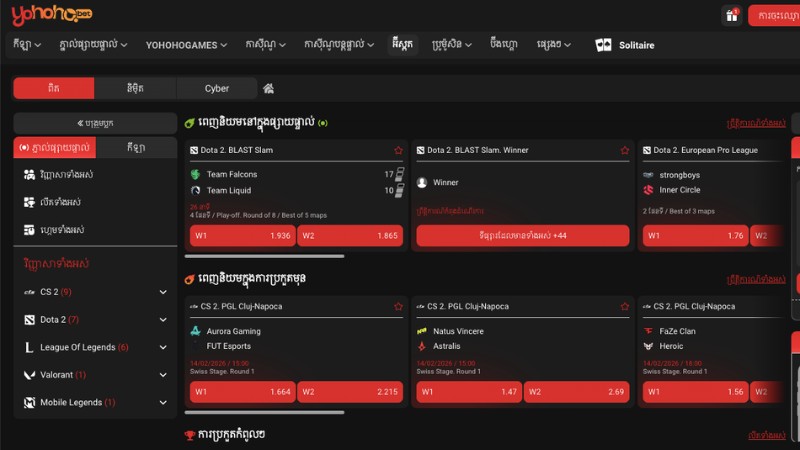Click the Aurora Gaming team logo
The width and height of the screenshot is (800, 450).
(x=196, y=330)
